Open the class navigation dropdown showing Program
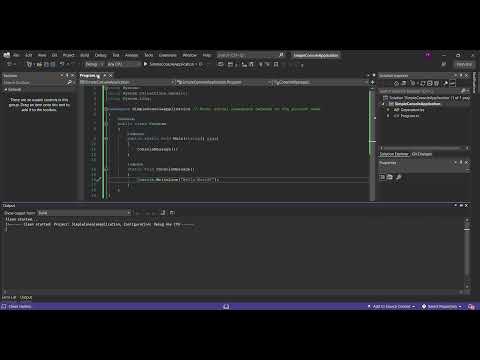The height and width of the screenshot is (360, 480). pos(223,82)
